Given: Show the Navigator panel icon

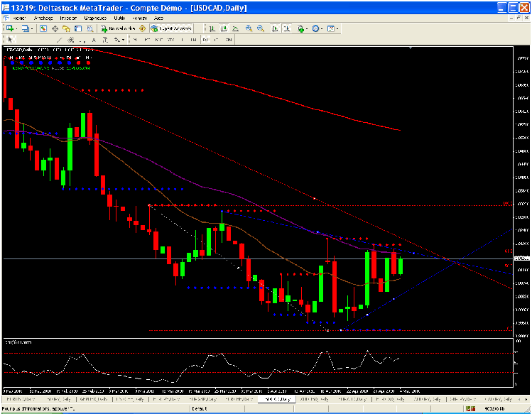Looking at the screenshot, I should click(x=67, y=28).
